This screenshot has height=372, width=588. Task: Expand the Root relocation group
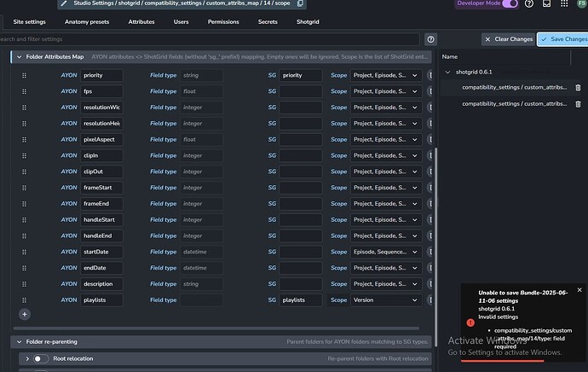coord(27,359)
